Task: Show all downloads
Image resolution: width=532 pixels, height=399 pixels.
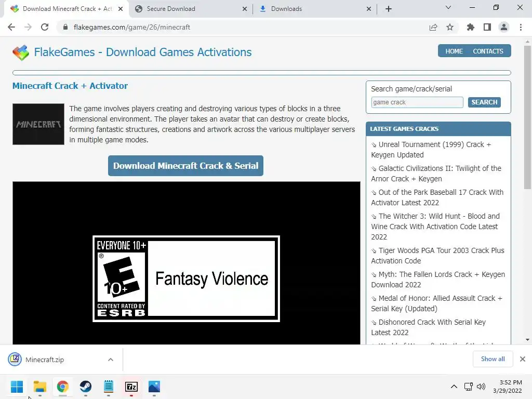Action: [x=493, y=359]
